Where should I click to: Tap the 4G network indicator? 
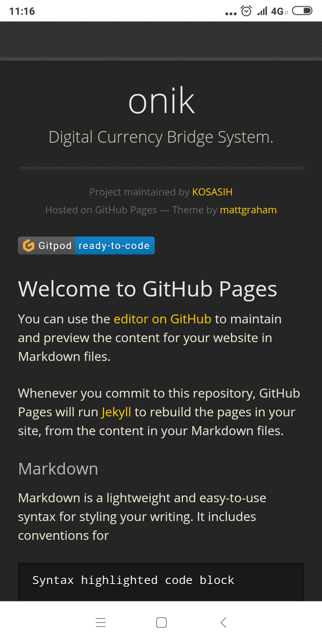pyautogui.click(x=280, y=12)
